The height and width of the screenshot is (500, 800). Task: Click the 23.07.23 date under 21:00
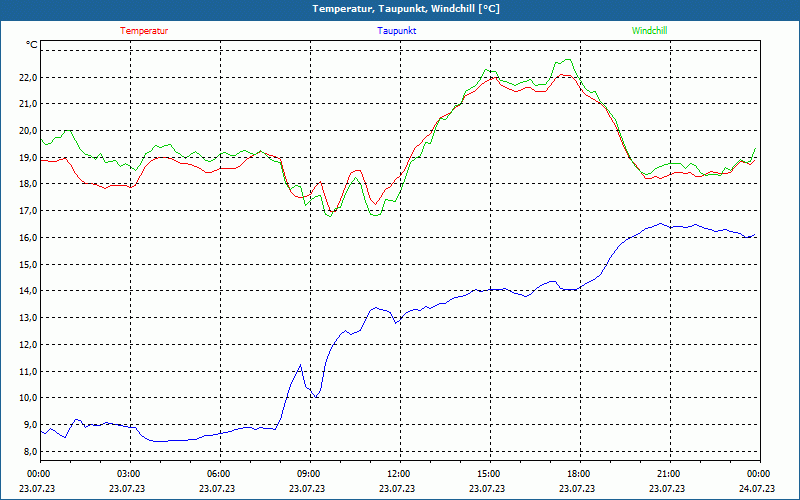[667, 488]
